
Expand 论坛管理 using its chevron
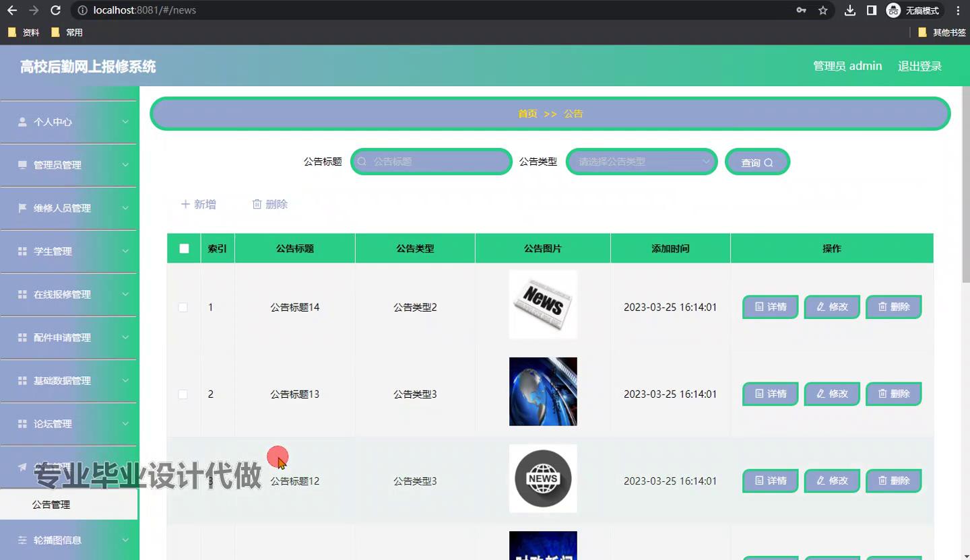pyautogui.click(x=125, y=423)
